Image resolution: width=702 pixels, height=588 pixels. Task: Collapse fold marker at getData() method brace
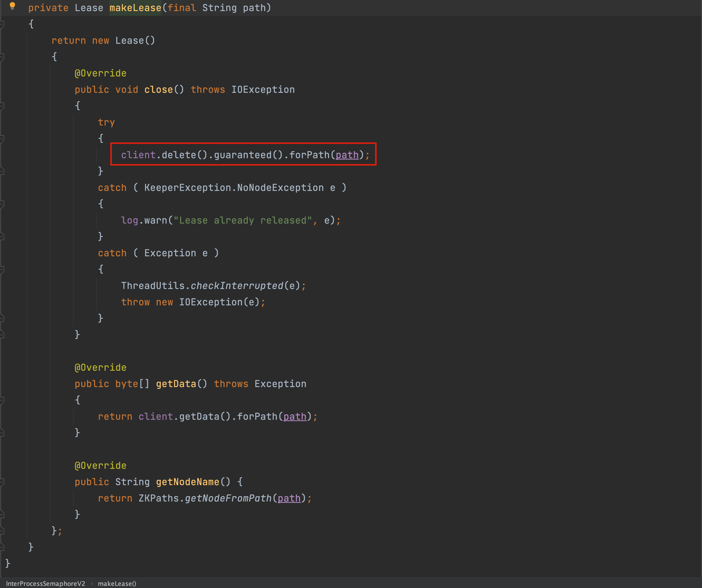point(2,400)
